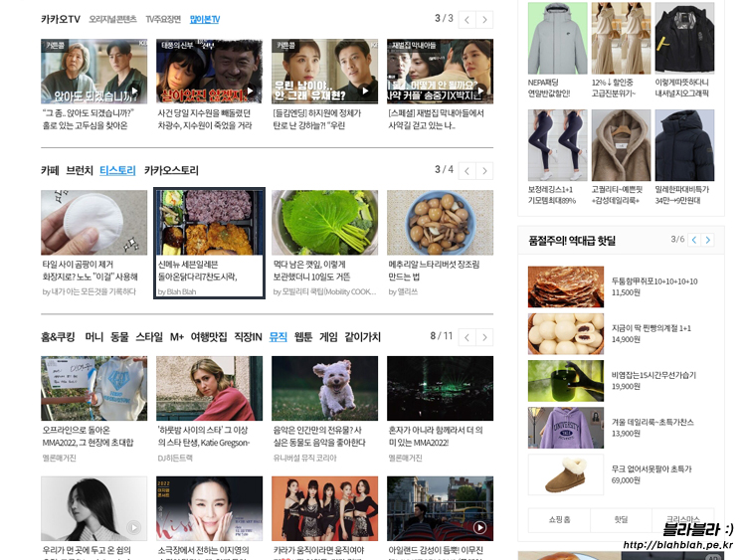Click 카라 group photo thumbnail
This screenshot has width=746, height=560.
point(325,508)
